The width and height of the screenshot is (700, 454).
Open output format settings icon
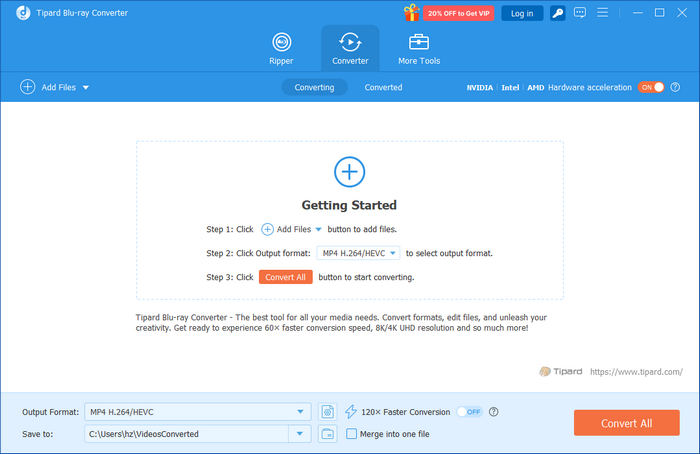point(327,411)
